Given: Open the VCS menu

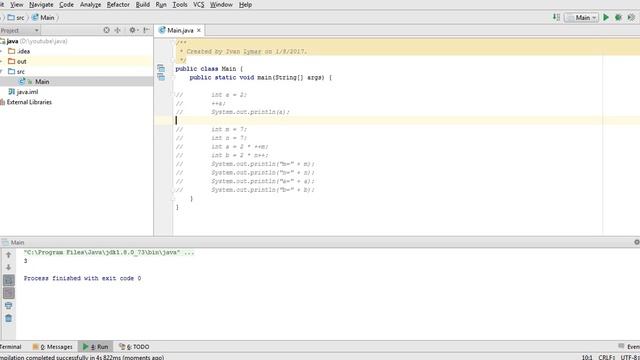Looking at the screenshot, I should coord(198,4).
